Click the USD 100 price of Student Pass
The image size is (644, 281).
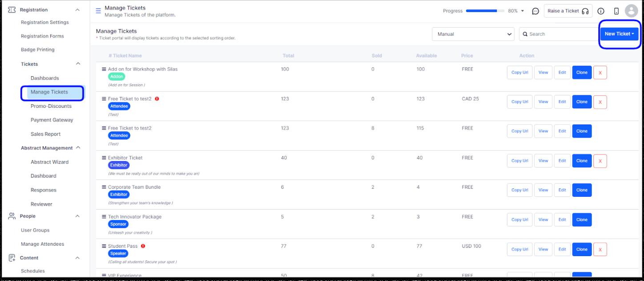point(472,246)
